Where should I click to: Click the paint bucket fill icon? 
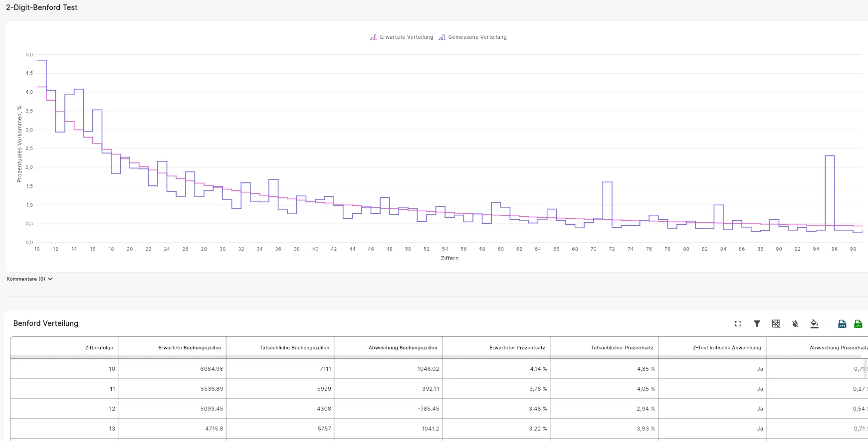[x=814, y=324]
